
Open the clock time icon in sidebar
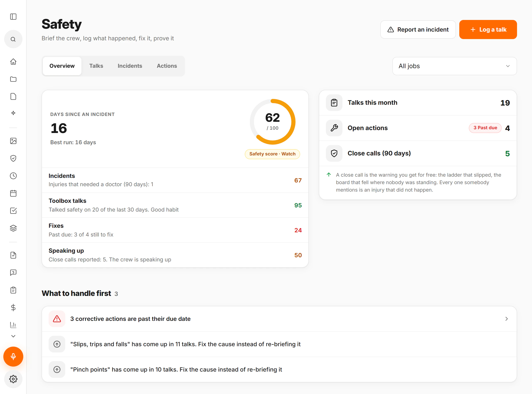pyautogui.click(x=13, y=176)
